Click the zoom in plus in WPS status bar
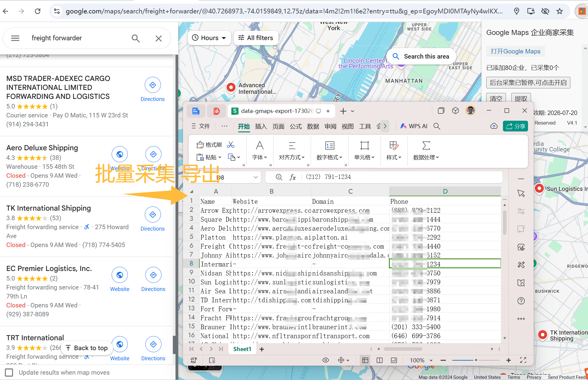Viewport: 588px width, 380px height. 509,360
